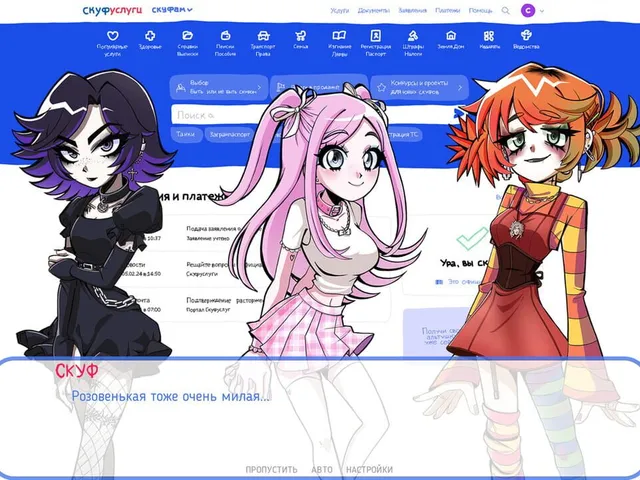Click the Земля Дом house icon
The height and width of the screenshot is (480, 640).
(x=451, y=36)
